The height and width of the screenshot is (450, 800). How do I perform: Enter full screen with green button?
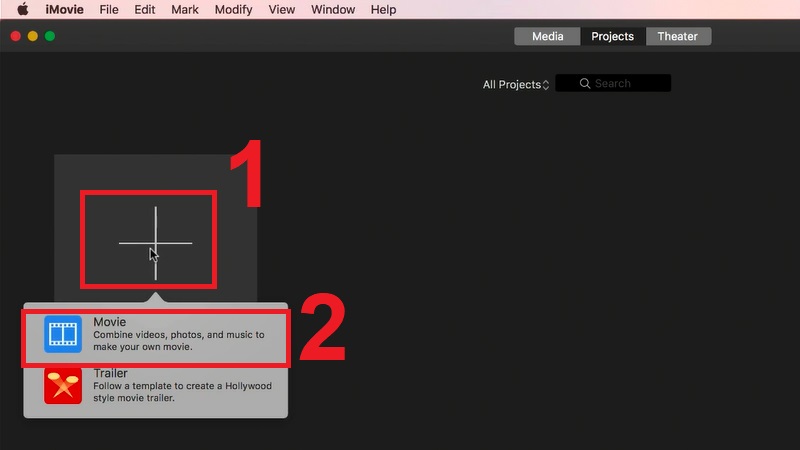coord(50,36)
